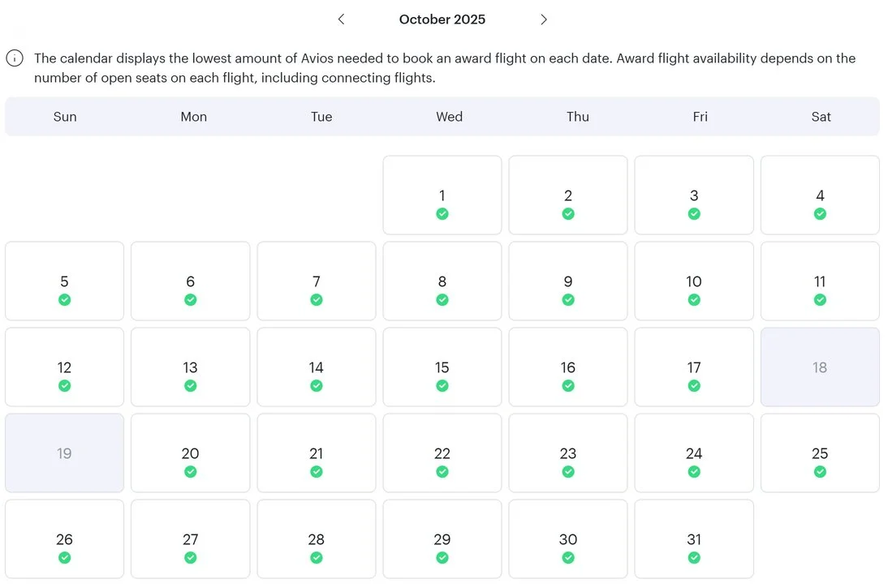Image resolution: width=888 pixels, height=588 pixels.
Task: Select October 7 on the calendar
Action: (317, 281)
